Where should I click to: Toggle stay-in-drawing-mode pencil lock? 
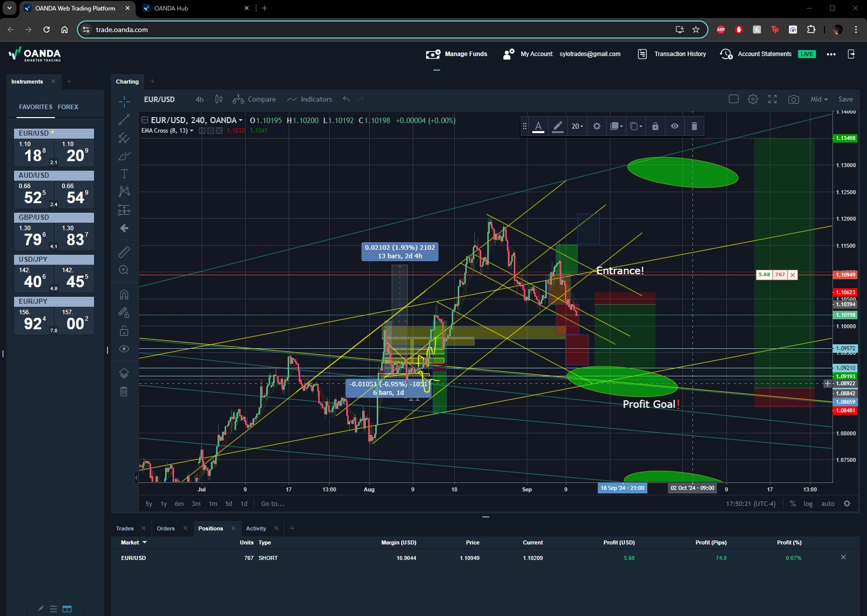coord(124,313)
